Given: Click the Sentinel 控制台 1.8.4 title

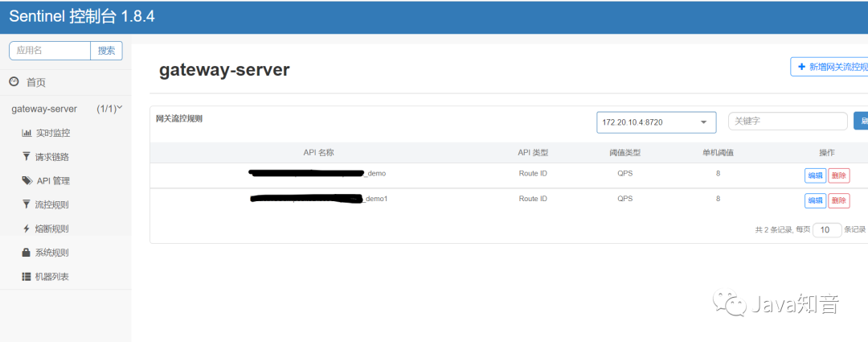Looking at the screenshot, I should click(81, 17).
